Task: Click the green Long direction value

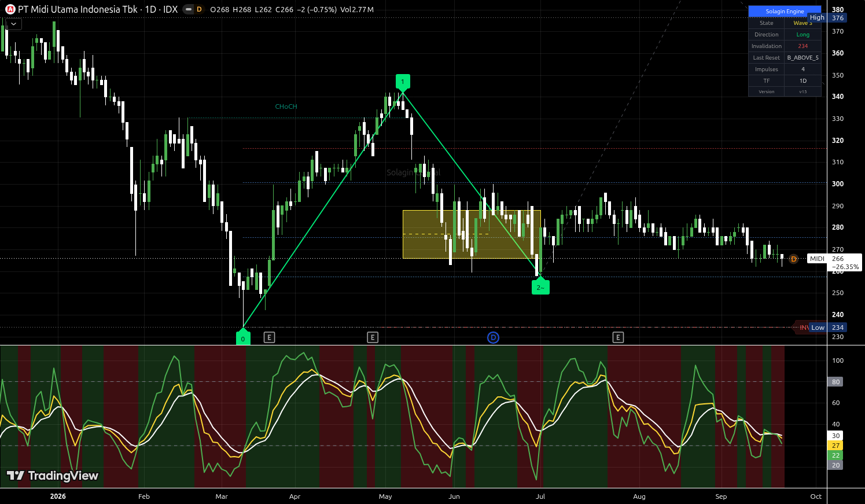Action: click(x=803, y=35)
